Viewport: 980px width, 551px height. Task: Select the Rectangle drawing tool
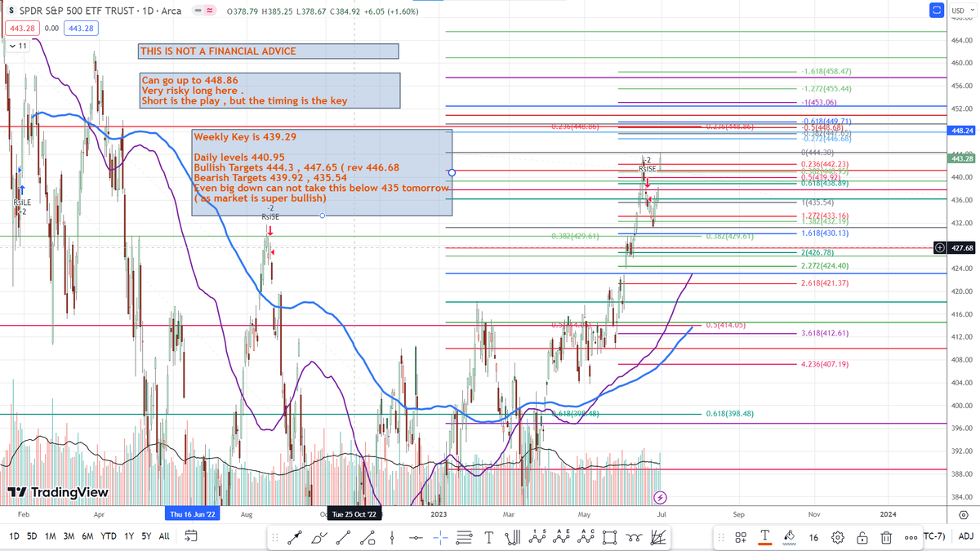coord(609,537)
